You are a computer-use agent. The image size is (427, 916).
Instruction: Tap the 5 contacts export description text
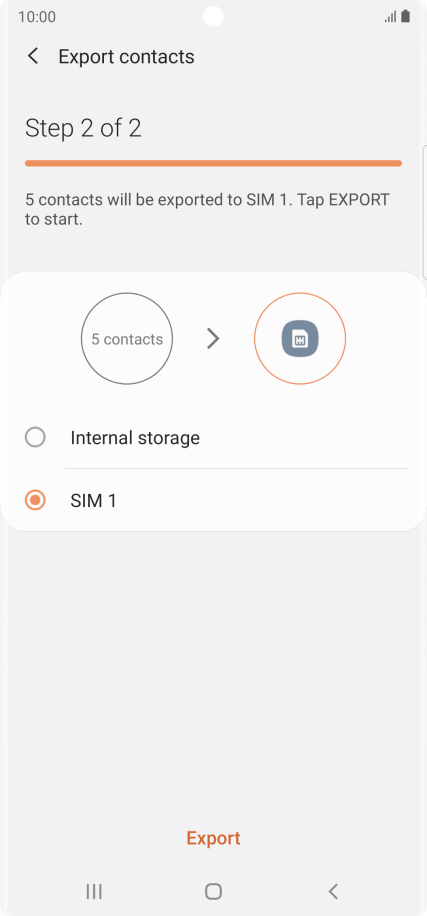point(207,209)
